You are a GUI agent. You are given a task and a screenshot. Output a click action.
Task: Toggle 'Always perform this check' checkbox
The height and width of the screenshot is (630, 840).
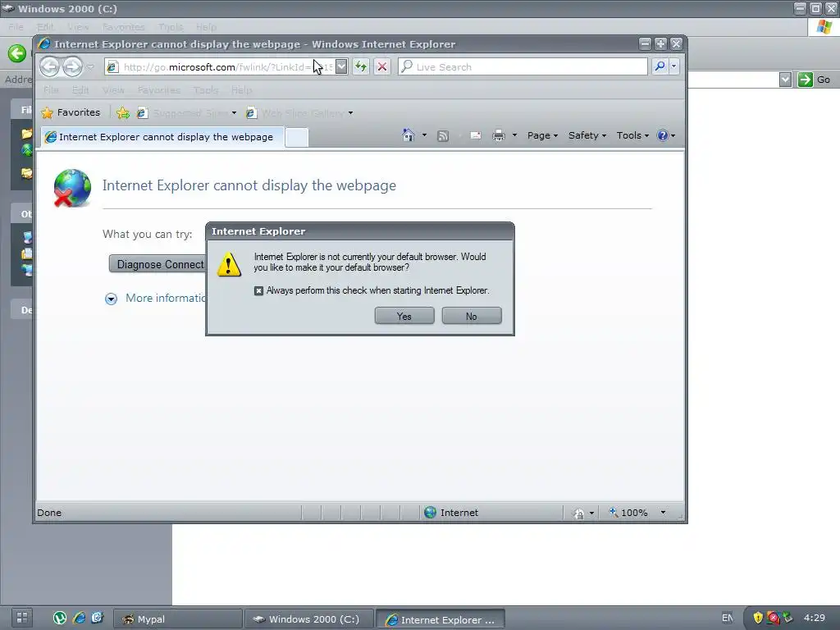tap(258, 290)
